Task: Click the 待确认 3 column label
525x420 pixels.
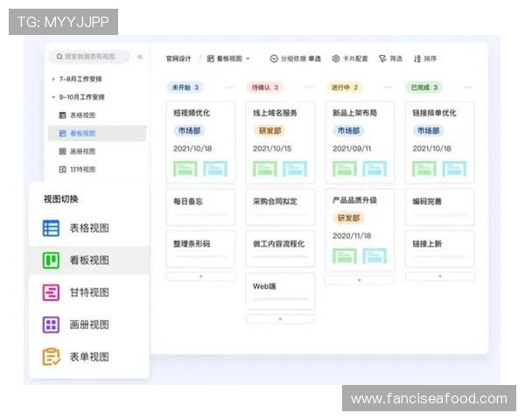Action: click(265, 87)
